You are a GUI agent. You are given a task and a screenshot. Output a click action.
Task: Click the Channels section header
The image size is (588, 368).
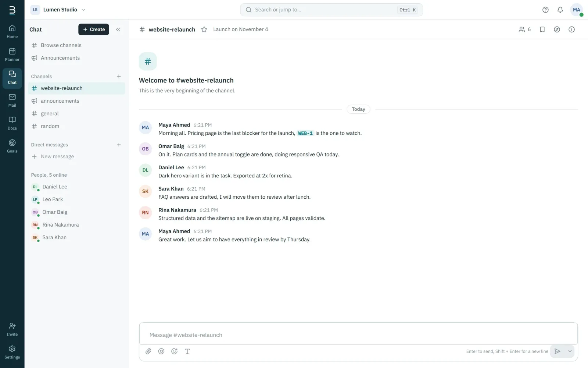pyautogui.click(x=42, y=77)
